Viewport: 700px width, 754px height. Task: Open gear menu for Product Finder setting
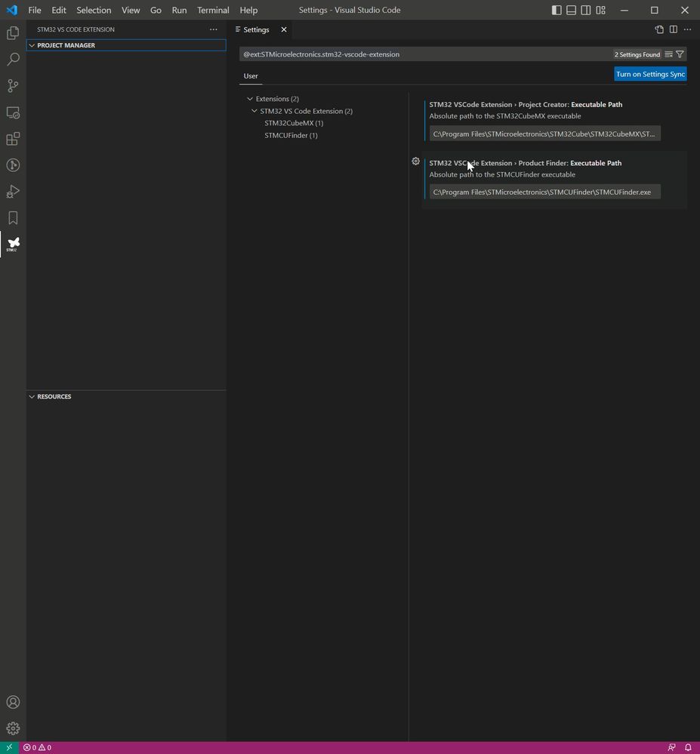[415, 162]
